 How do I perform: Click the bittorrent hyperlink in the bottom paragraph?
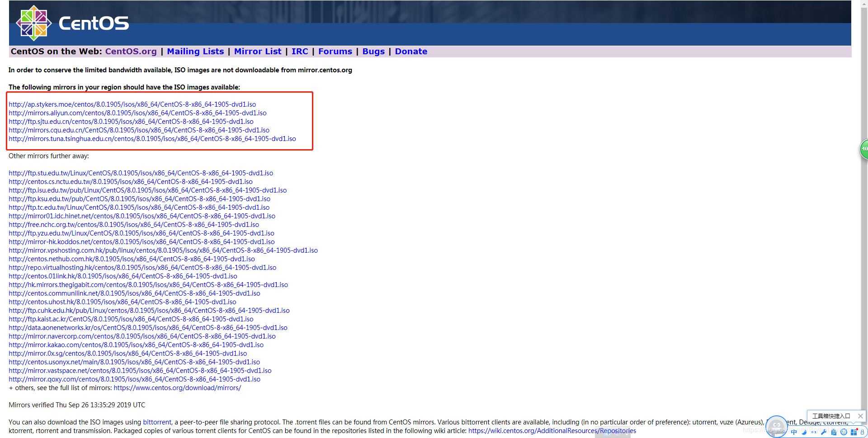[x=156, y=422]
